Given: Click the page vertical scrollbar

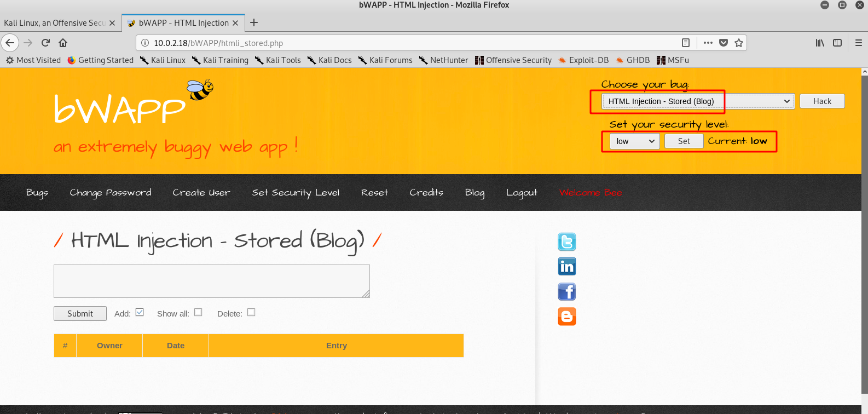Looking at the screenshot, I should pyautogui.click(x=865, y=235).
